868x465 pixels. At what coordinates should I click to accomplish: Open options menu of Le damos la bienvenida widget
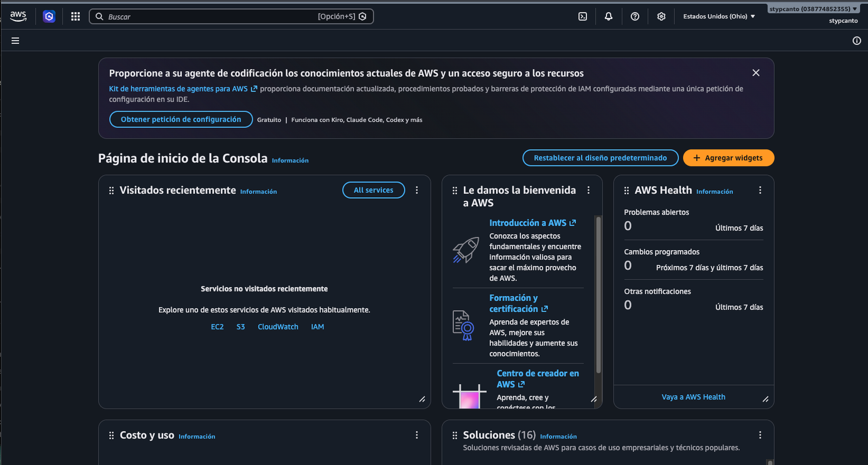[x=589, y=190]
